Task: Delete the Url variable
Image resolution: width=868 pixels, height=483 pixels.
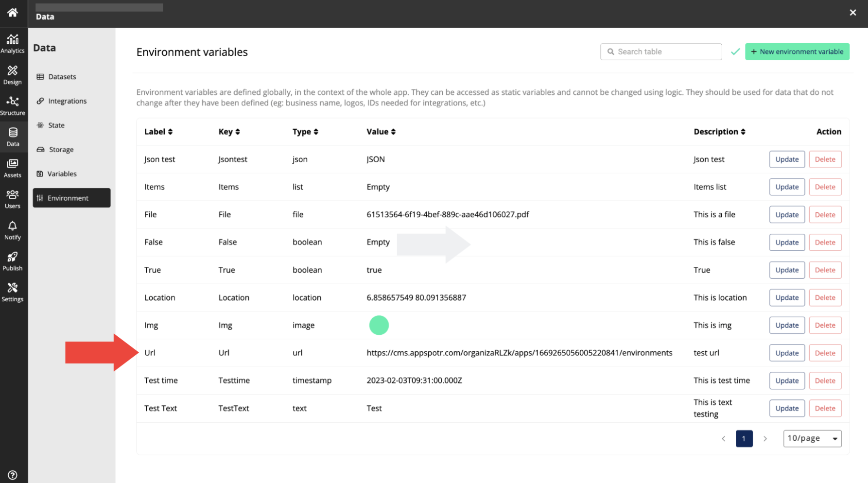Action: point(825,353)
